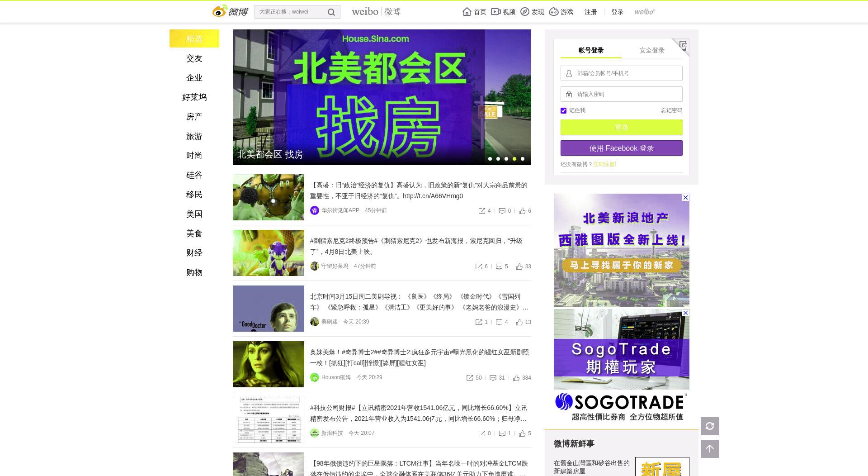
Task: Like the 刺猬索尼克2 post
Action: pos(519,267)
